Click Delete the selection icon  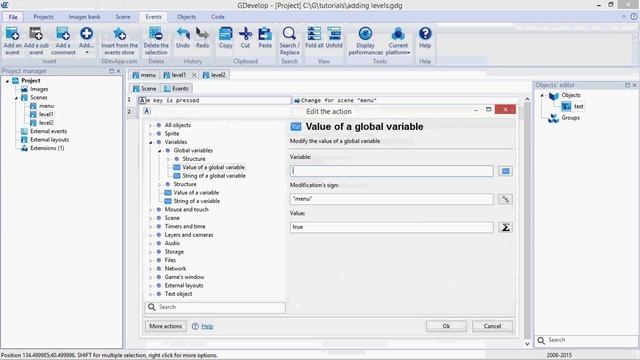coord(156,34)
